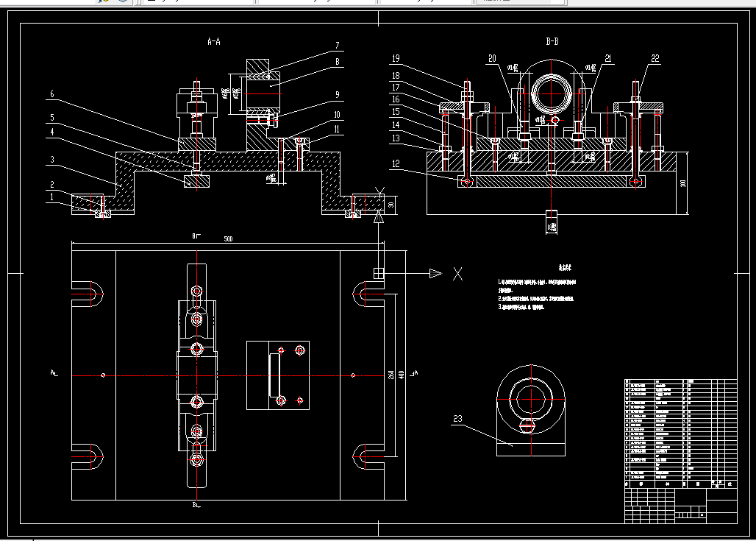Image resolution: width=756 pixels, height=541 pixels.
Task: Select part callout number 5
Action: click(x=52, y=117)
